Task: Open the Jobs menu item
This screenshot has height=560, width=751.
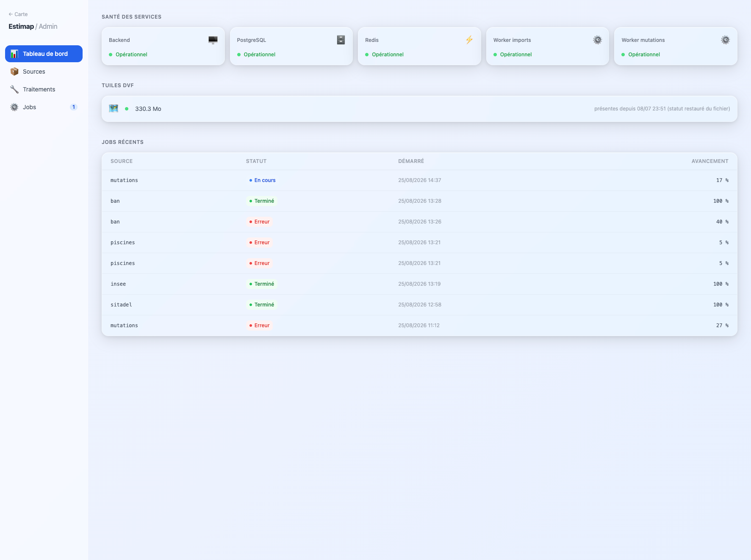Action: click(44, 107)
